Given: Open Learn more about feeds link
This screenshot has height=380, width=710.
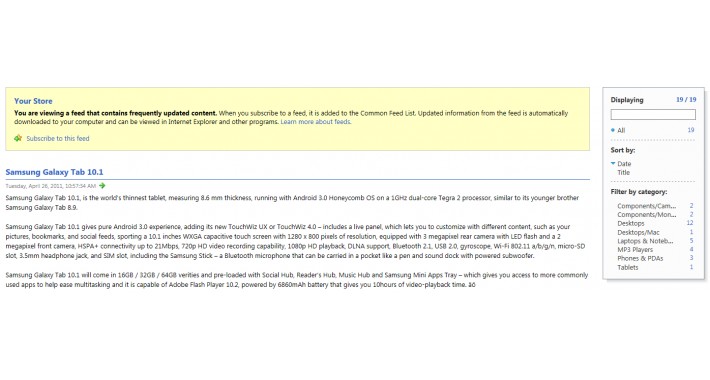Looking at the screenshot, I should click(316, 122).
